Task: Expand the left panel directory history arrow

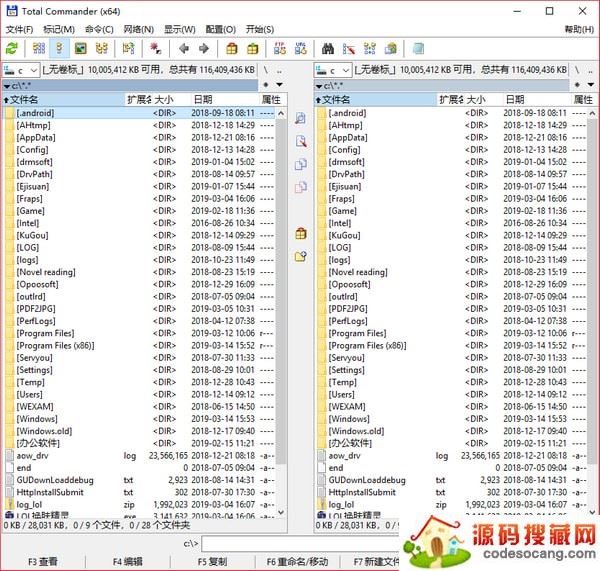Action: pos(280,86)
